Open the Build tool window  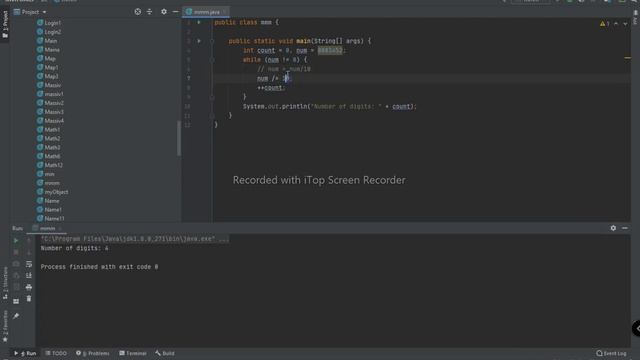[165, 353]
